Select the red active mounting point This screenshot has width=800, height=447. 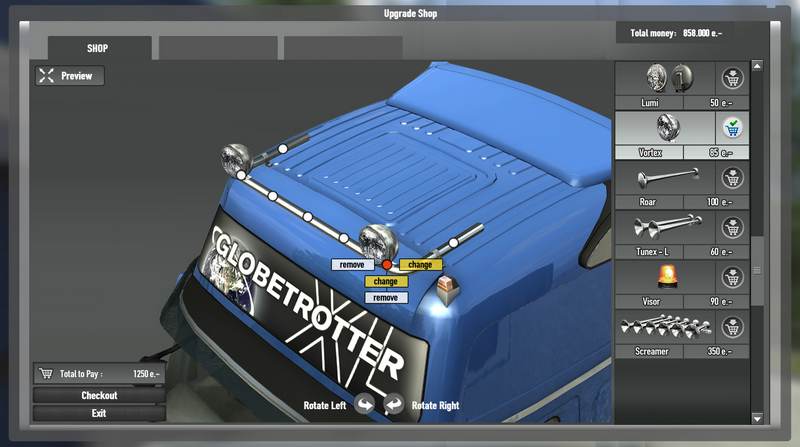point(387,265)
